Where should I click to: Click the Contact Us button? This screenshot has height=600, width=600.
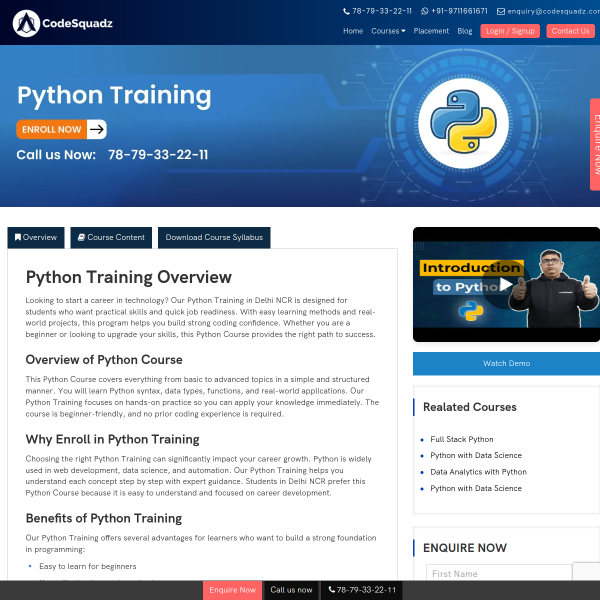tap(570, 31)
